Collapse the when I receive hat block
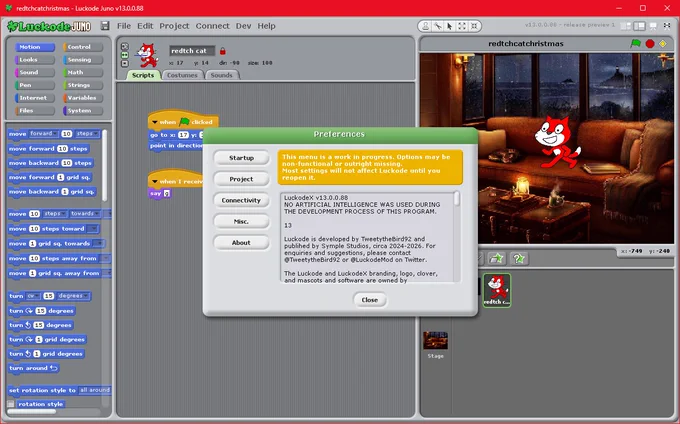The height and width of the screenshot is (424, 680). tap(155, 182)
